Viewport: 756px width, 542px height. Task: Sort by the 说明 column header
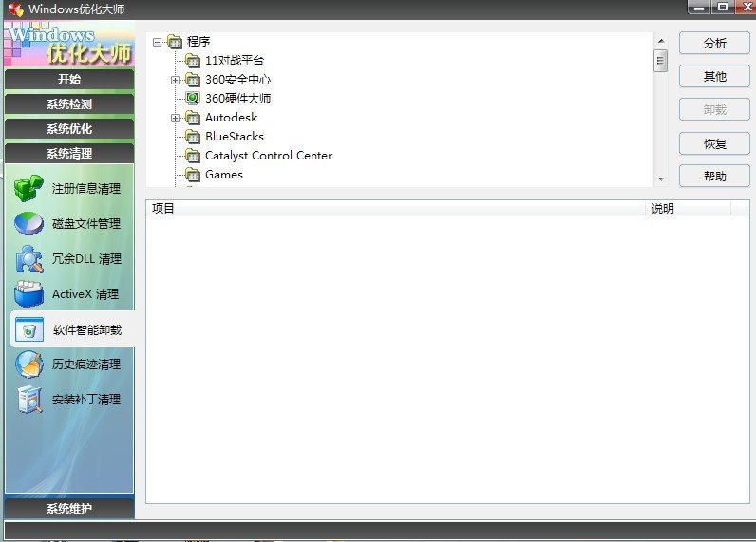coord(688,208)
